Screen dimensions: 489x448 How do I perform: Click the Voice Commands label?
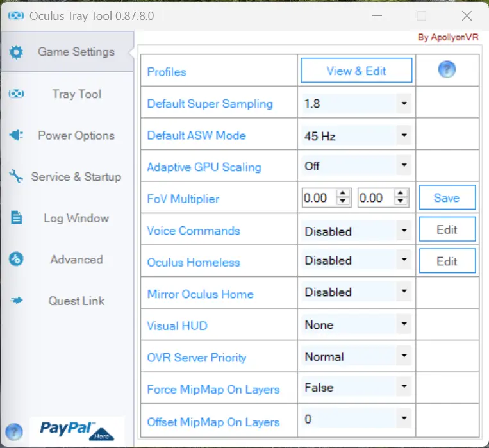[x=194, y=231]
